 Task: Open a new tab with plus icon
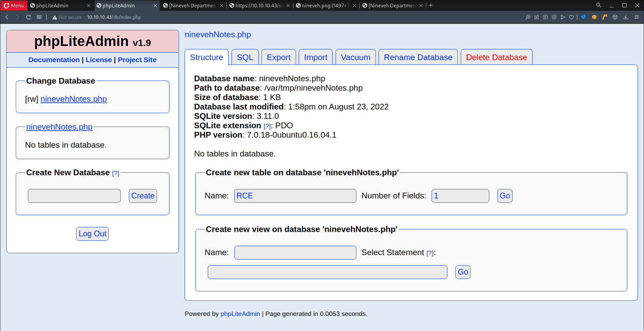click(431, 5)
